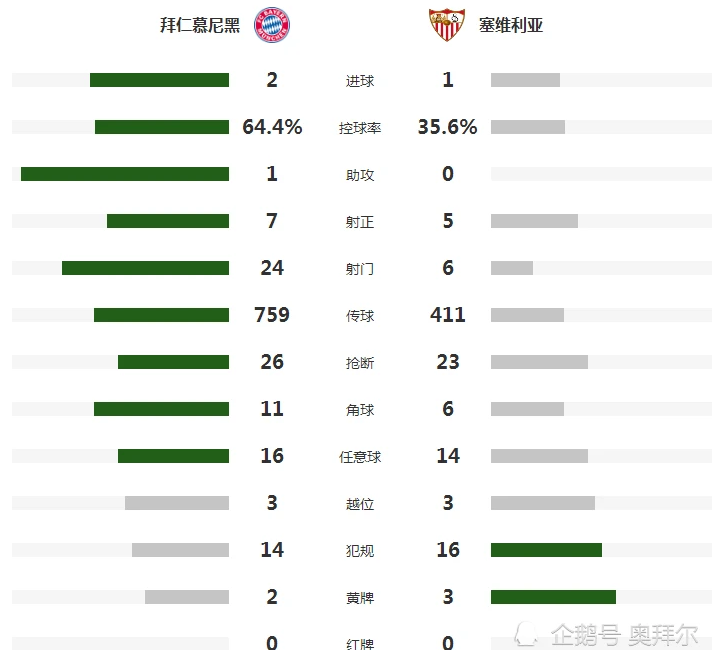Select the 控球率 stat label
This screenshot has width=712, height=650.
360,128
